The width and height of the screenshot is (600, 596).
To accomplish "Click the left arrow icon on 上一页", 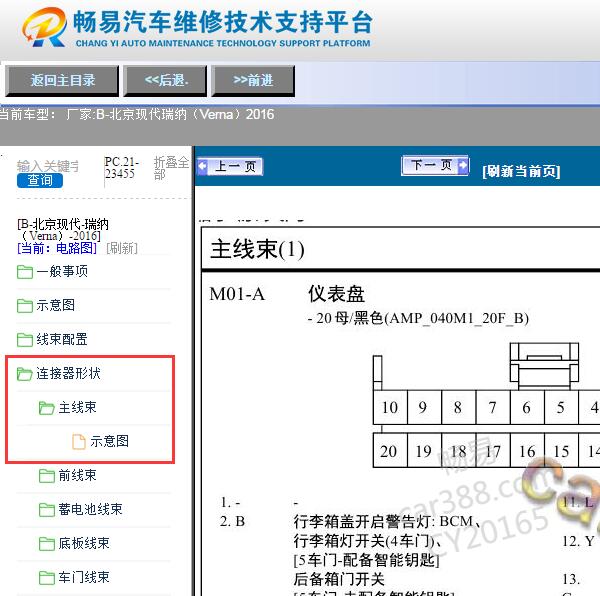I will 202,167.
